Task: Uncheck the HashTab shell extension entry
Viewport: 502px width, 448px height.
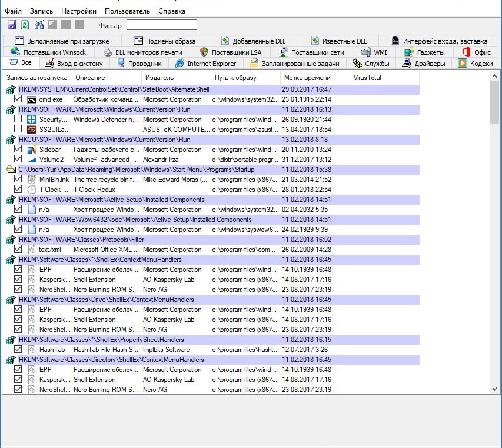Action: (x=18, y=349)
